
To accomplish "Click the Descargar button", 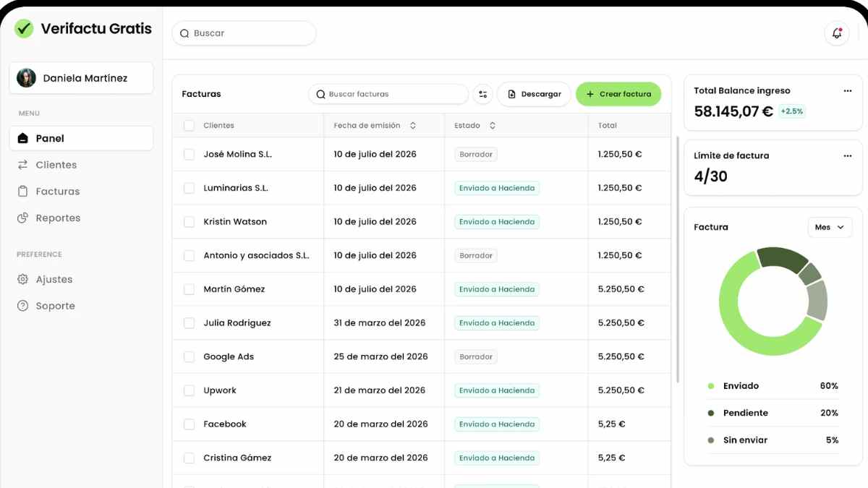I will (x=534, y=94).
